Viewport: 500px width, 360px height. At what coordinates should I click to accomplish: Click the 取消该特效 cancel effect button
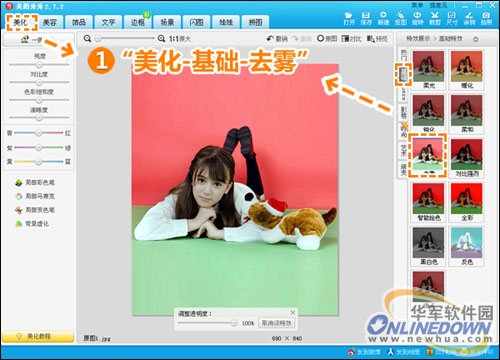click(x=276, y=323)
